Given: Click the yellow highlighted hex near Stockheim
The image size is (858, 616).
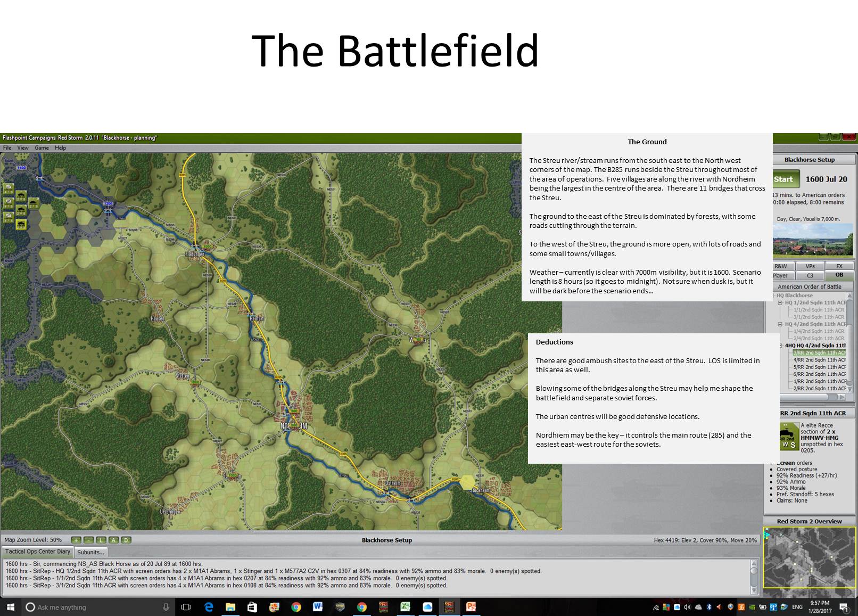Looking at the screenshot, I should pyautogui.click(x=467, y=482).
